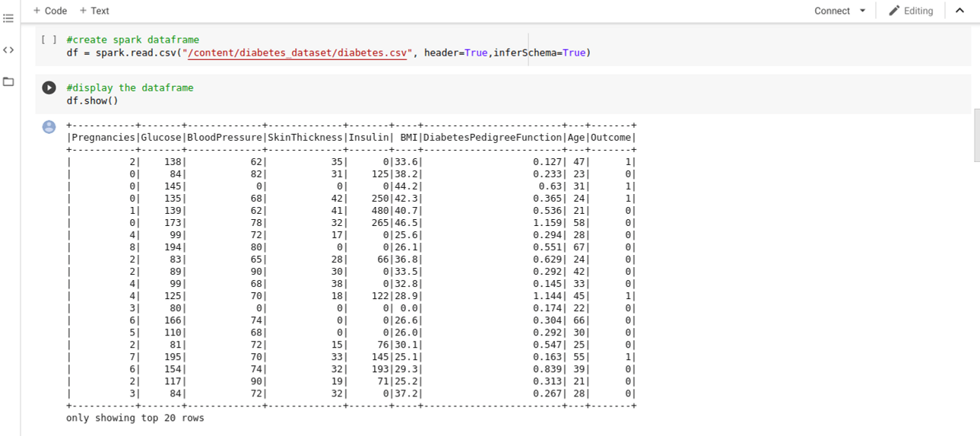Click the '#display the dataframe' comment

[130, 88]
